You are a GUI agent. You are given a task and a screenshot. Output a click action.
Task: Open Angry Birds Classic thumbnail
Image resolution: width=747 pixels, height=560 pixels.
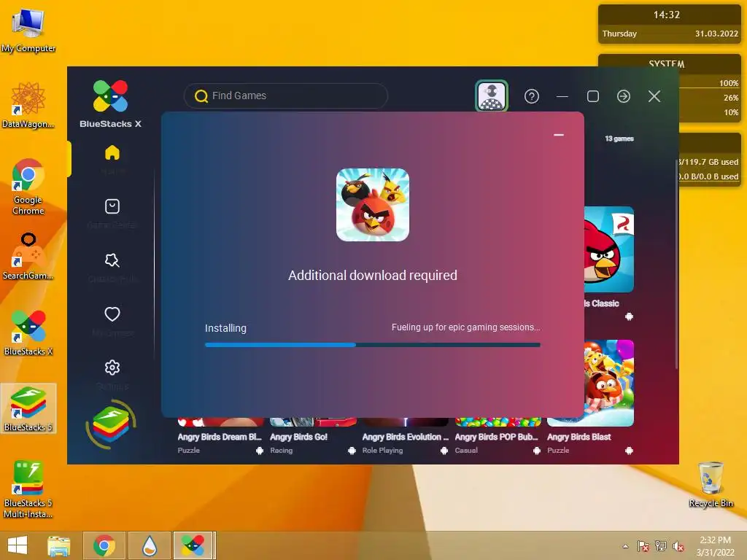(x=609, y=249)
